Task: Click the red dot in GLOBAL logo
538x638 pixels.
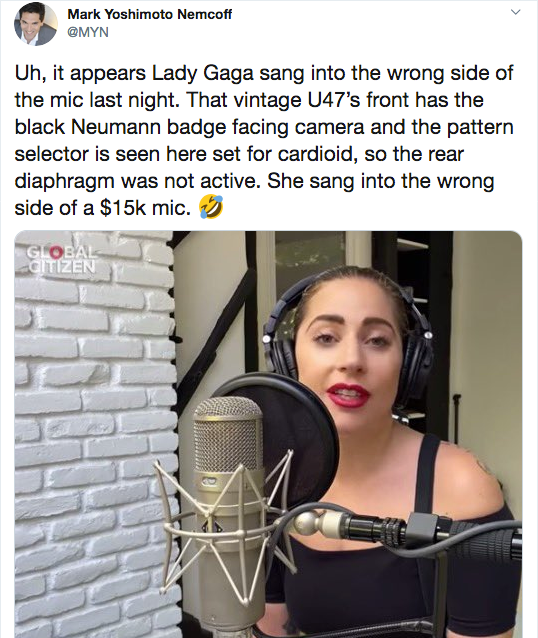Action: (59, 252)
